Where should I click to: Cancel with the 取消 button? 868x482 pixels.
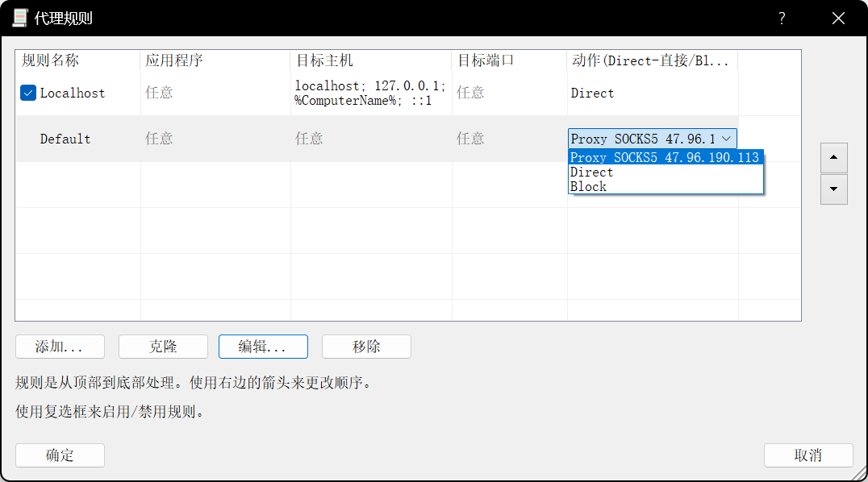(808, 455)
